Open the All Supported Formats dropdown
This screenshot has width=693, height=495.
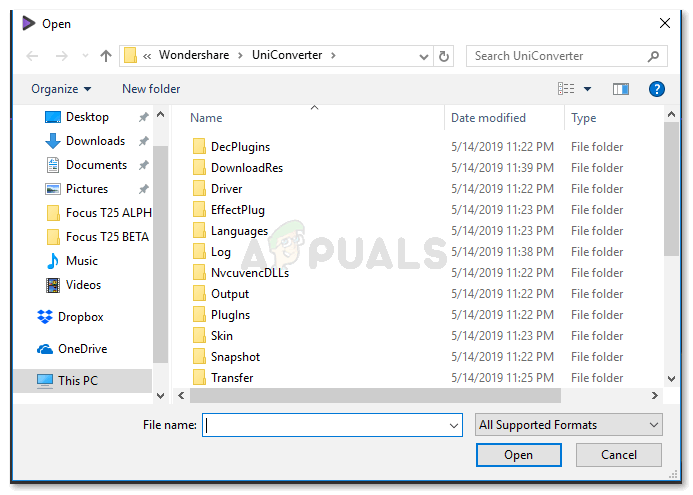click(568, 425)
